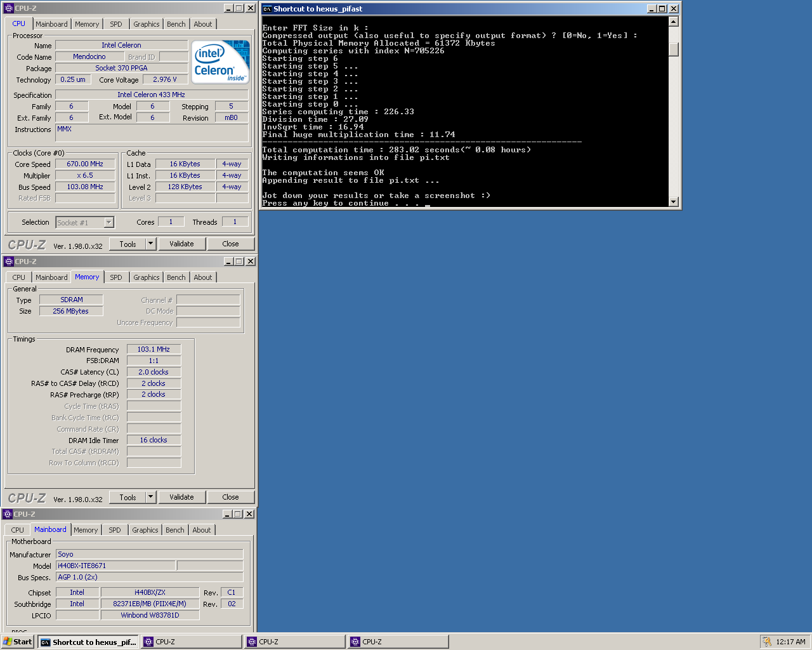Minimize the top CPU-Z window
The width and height of the screenshot is (812, 650).
229,8
